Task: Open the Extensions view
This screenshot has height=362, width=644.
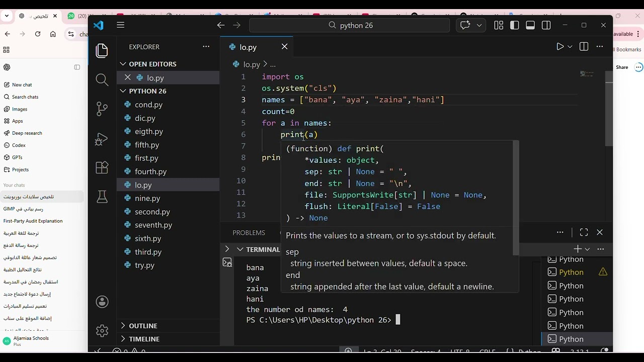Action: pyautogui.click(x=102, y=167)
